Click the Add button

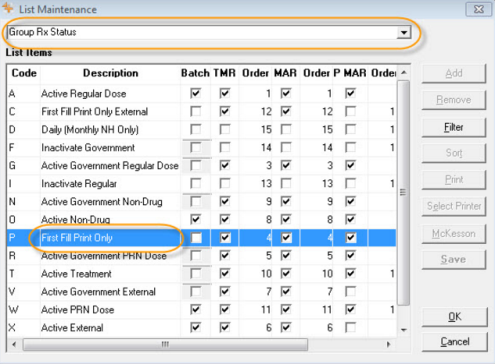coord(454,73)
